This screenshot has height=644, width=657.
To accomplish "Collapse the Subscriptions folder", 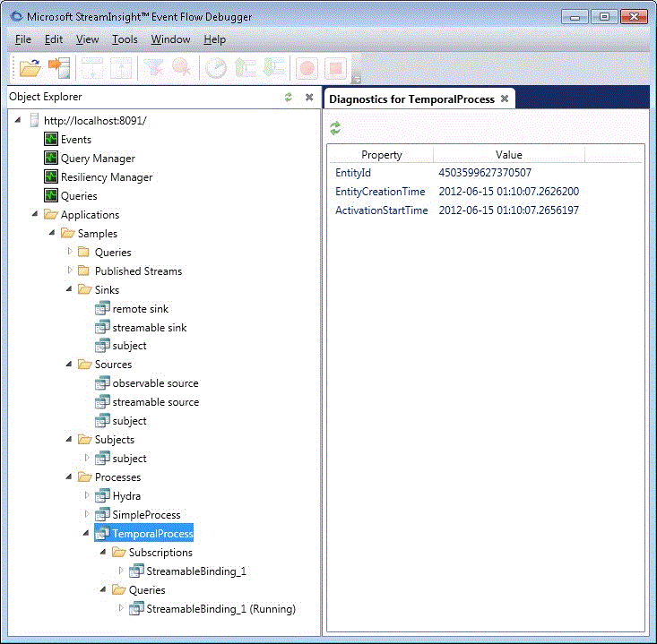I will click(x=103, y=552).
